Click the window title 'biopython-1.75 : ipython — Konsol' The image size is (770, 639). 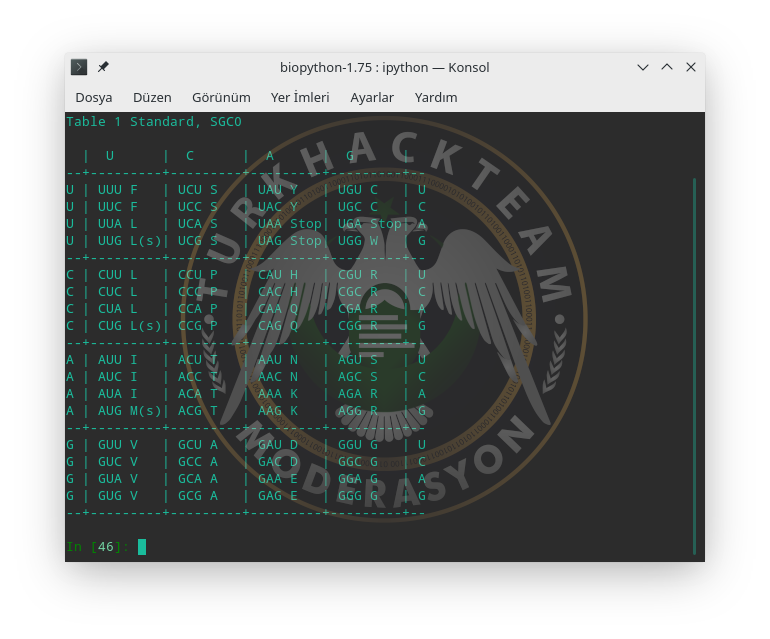(385, 67)
